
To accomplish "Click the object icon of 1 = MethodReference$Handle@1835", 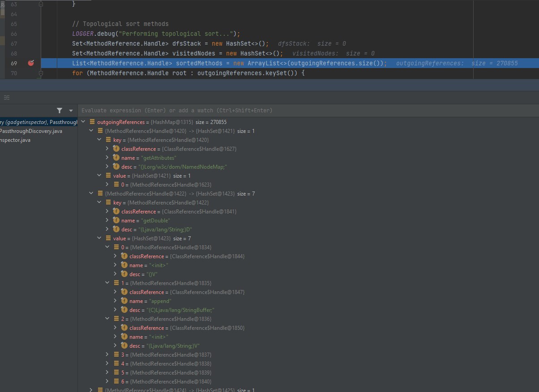I will (x=116, y=283).
